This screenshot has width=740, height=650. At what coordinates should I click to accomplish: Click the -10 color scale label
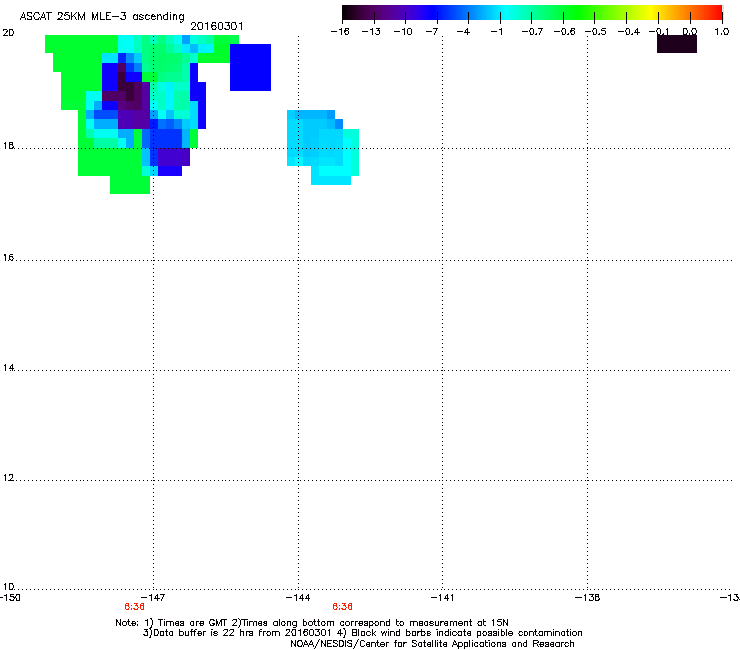[x=403, y=32]
